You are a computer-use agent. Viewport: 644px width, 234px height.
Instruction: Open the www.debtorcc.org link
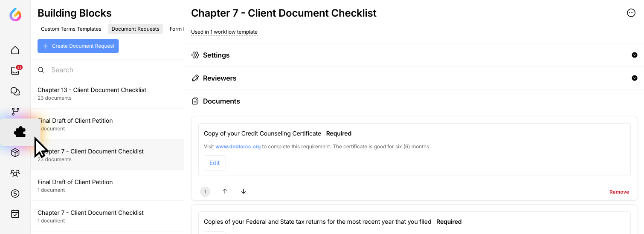(x=238, y=147)
